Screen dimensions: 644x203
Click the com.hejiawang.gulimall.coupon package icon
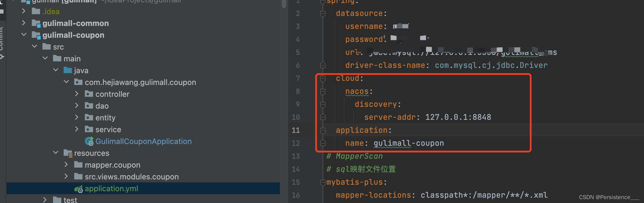click(78, 82)
